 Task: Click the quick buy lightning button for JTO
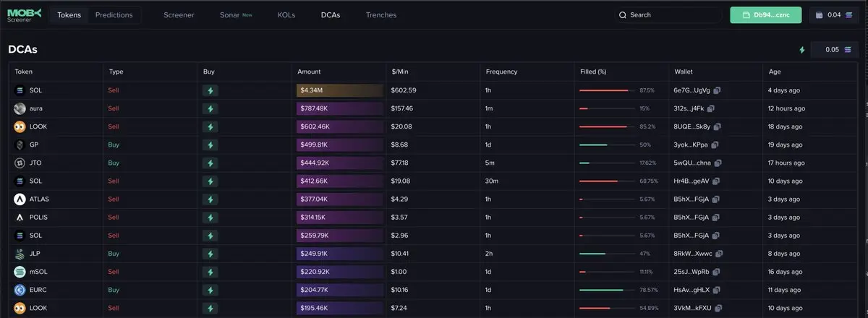point(210,163)
